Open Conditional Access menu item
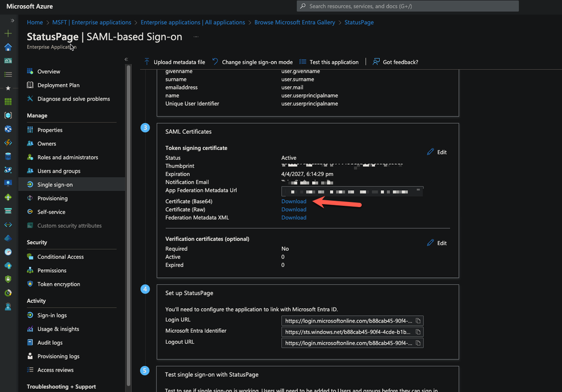The width and height of the screenshot is (562, 392). [x=61, y=257]
